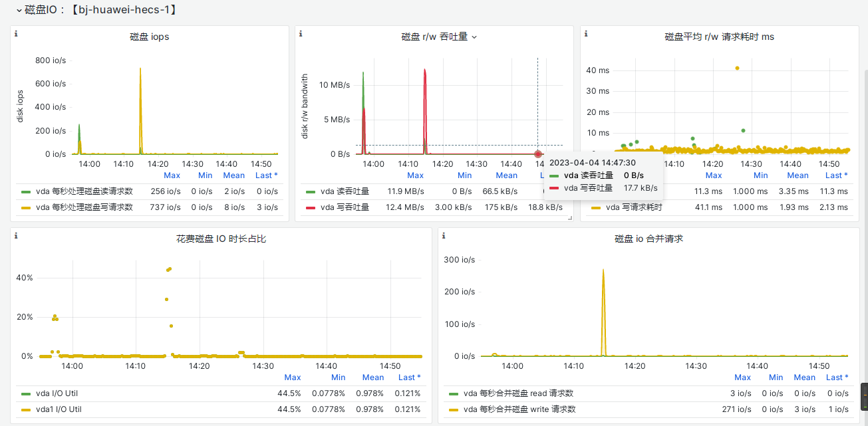
Task: Open 花费磁盘 IO 时长占比 panel title menu
Action: (x=218, y=239)
